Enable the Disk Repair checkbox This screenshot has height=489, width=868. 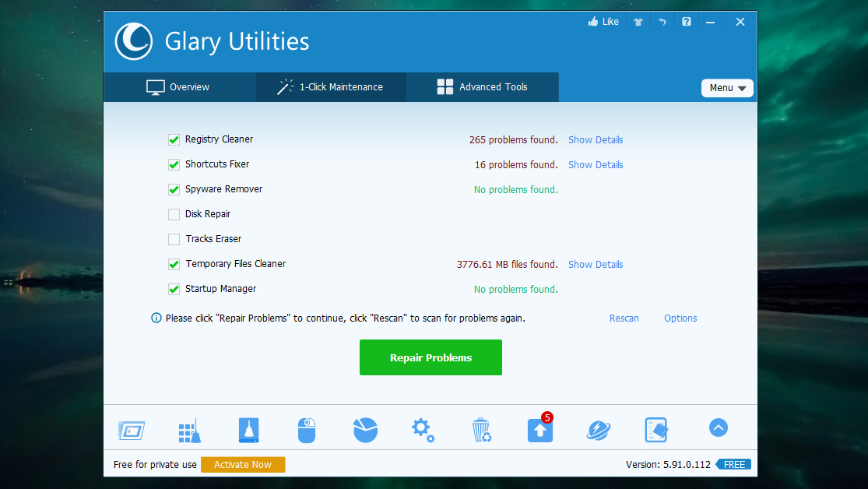coord(174,213)
